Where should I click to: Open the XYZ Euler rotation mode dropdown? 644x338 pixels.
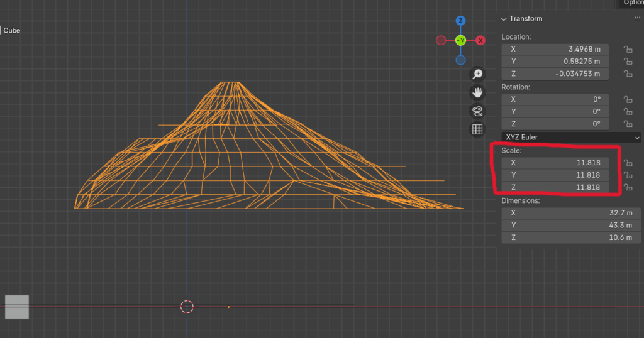(x=571, y=137)
